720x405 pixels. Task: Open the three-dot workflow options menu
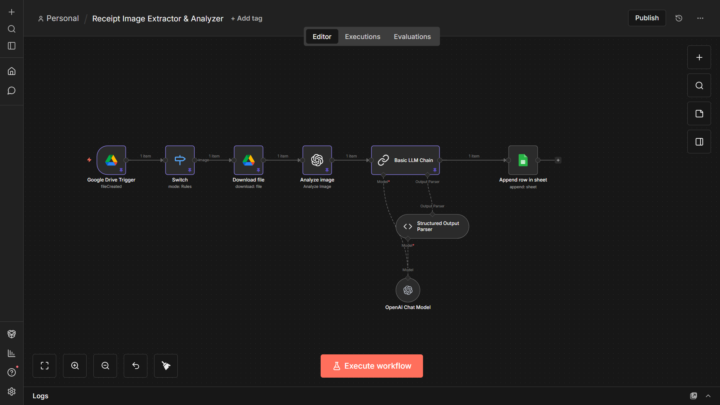[x=699, y=18]
